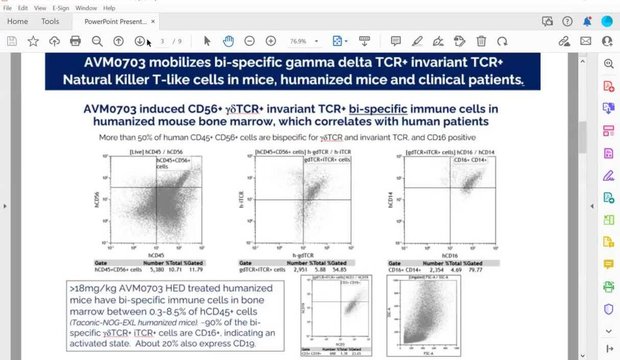This screenshot has width=620, height=360.
Task: Choose the arrow selection tool
Action: (207, 41)
